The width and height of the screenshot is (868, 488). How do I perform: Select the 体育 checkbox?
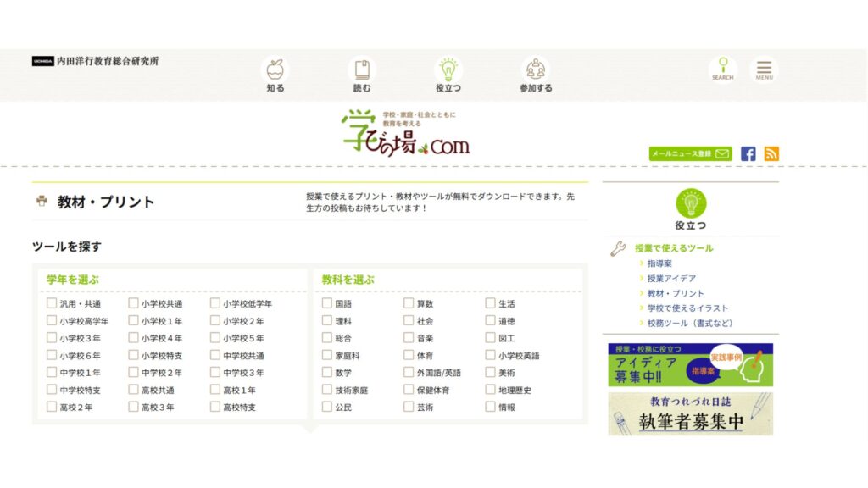point(409,355)
